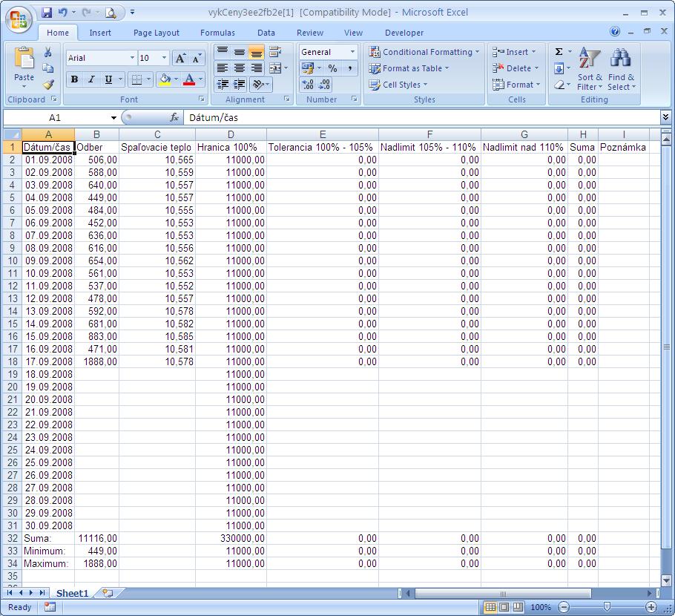Paste clipboard contents
The image size is (675, 616).
24,67
